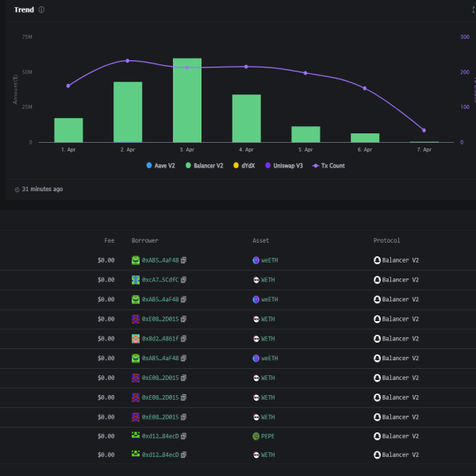Click the '75M' y-axis label

click(x=27, y=37)
